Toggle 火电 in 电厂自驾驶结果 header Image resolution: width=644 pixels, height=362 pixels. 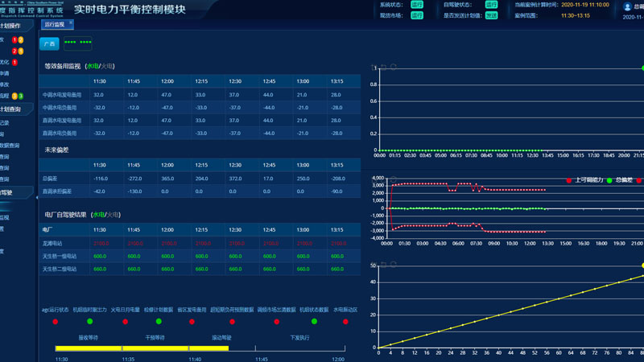click(114, 215)
